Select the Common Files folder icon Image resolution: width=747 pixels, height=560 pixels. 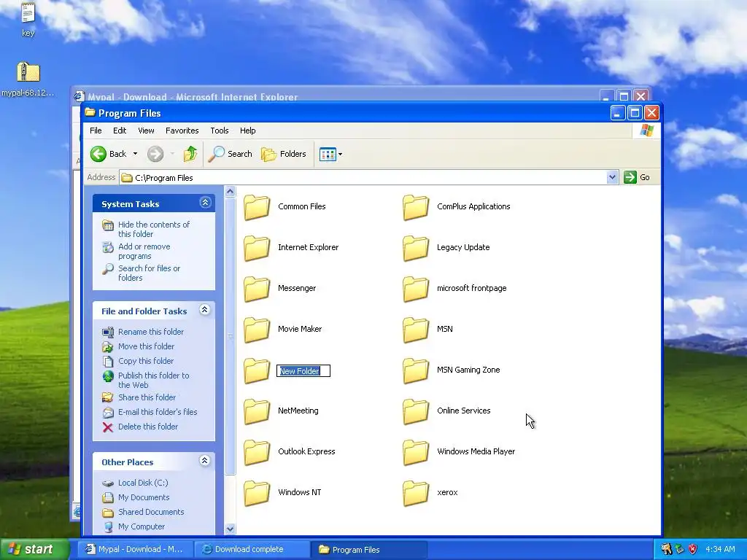tap(257, 207)
